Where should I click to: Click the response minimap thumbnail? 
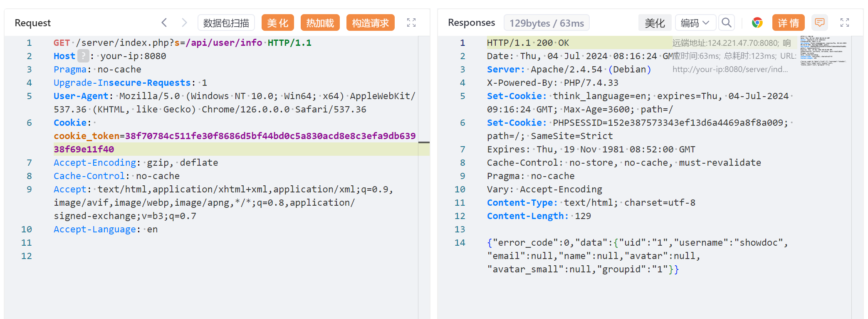823,51
